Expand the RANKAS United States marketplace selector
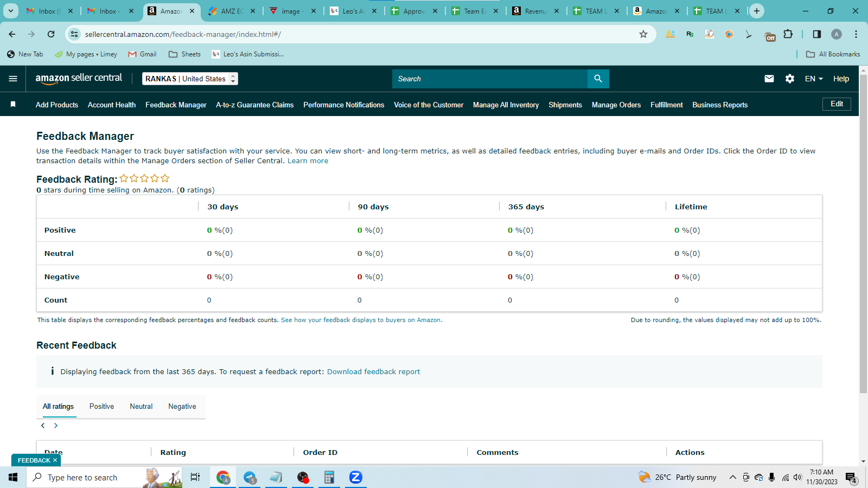868x488 pixels. (190, 79)
